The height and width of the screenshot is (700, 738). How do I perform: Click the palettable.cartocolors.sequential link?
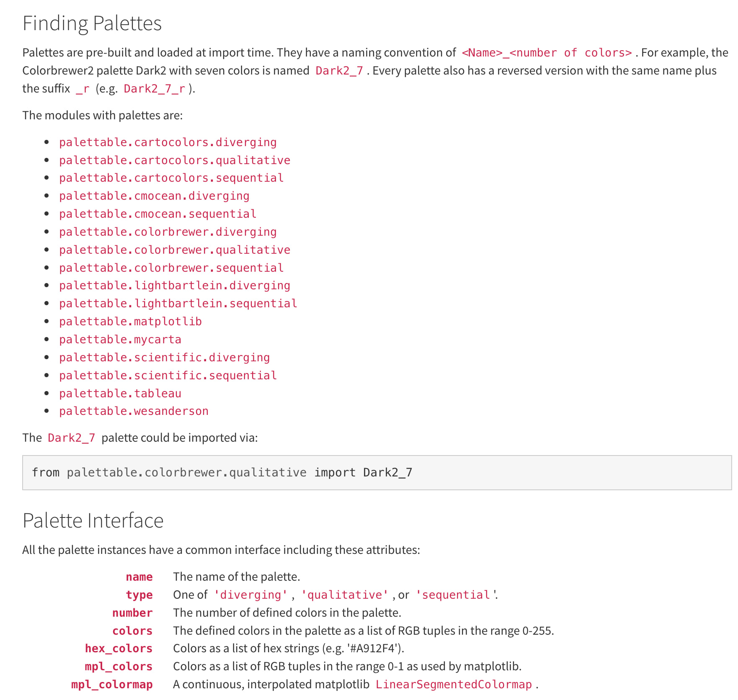(x=171, y=178)
